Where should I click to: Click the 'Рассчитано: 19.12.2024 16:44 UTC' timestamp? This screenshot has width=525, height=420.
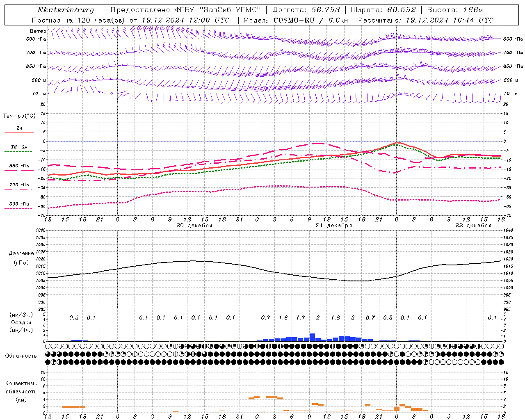tap(426, 20)
